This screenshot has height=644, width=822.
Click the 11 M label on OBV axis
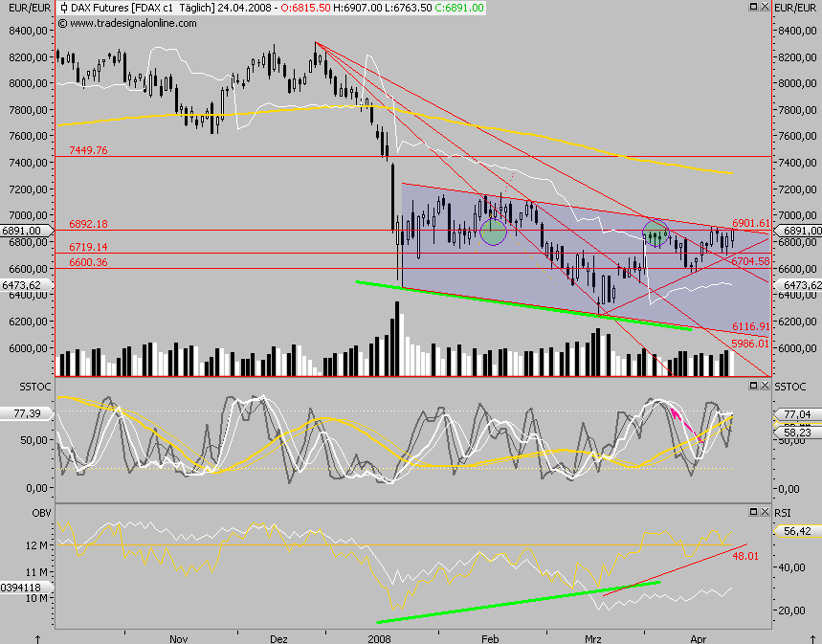coord(36,572)
